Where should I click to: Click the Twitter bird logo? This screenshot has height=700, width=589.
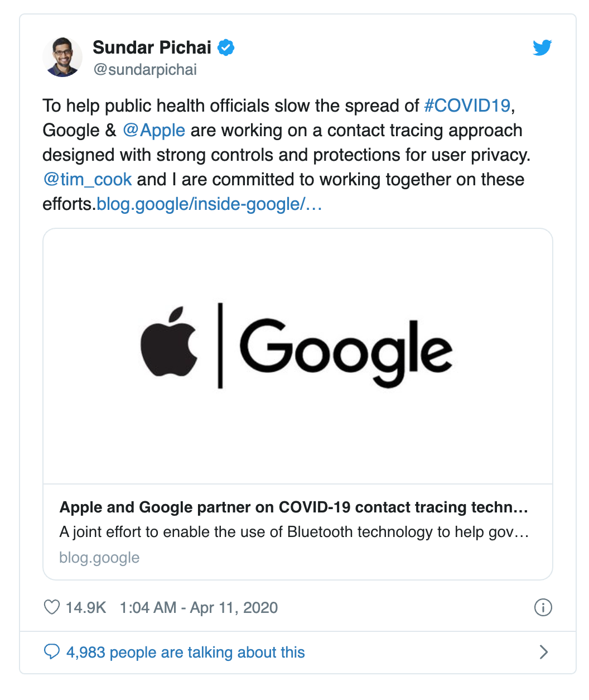coord(542,48)
